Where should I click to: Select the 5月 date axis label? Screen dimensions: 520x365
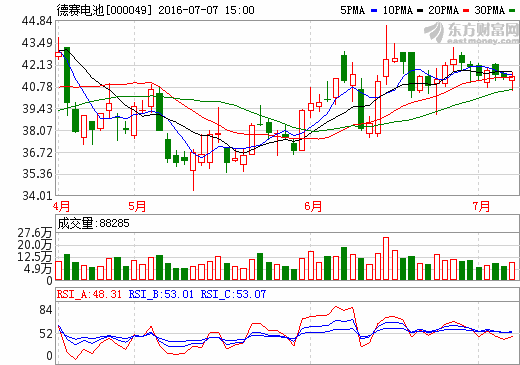[137, 207]
